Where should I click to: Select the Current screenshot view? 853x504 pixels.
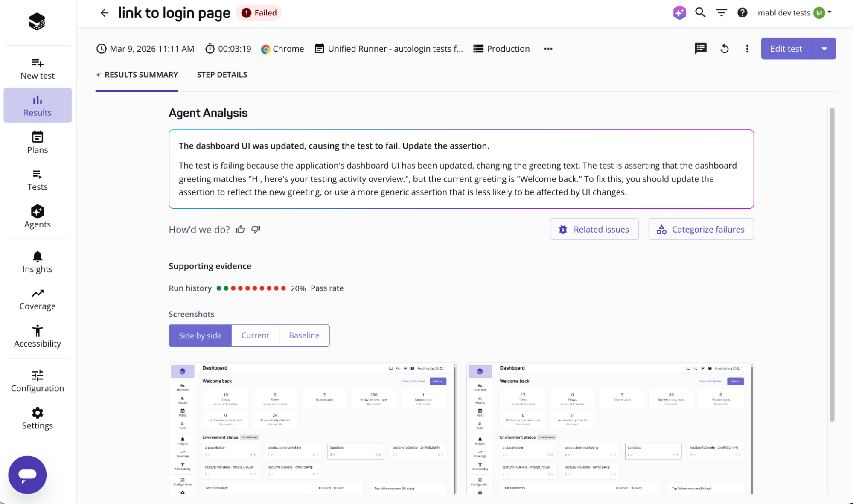tap(255, 335)
